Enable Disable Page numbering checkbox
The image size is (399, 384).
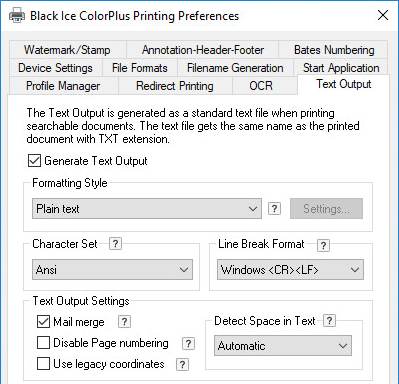(43, 343)
